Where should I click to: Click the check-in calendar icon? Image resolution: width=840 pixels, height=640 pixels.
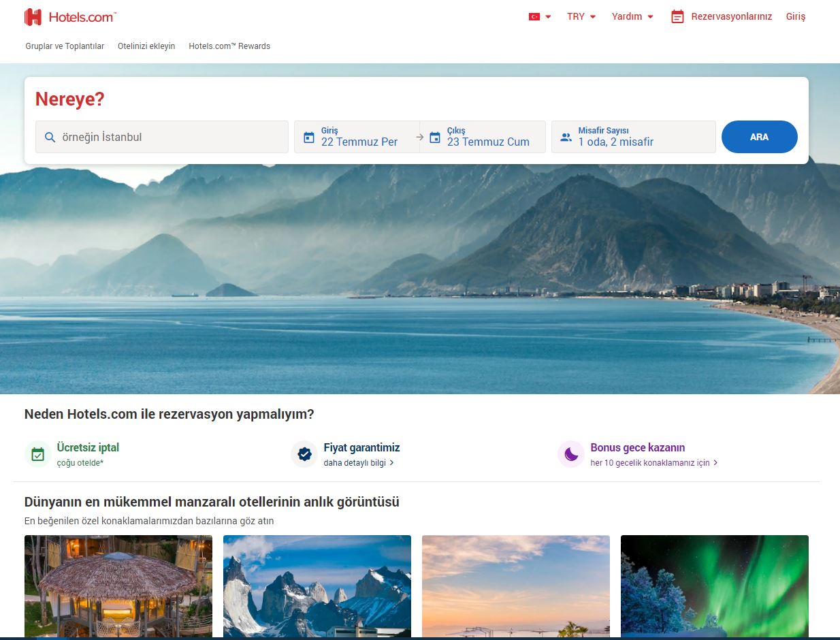click(x=309, y=138)
